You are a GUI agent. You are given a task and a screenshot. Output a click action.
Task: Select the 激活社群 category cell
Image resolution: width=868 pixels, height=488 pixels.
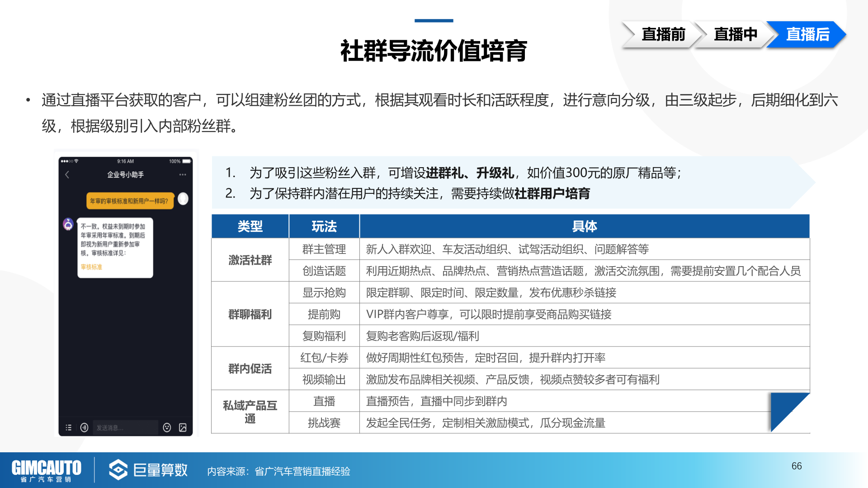click(x=250, y=260)
